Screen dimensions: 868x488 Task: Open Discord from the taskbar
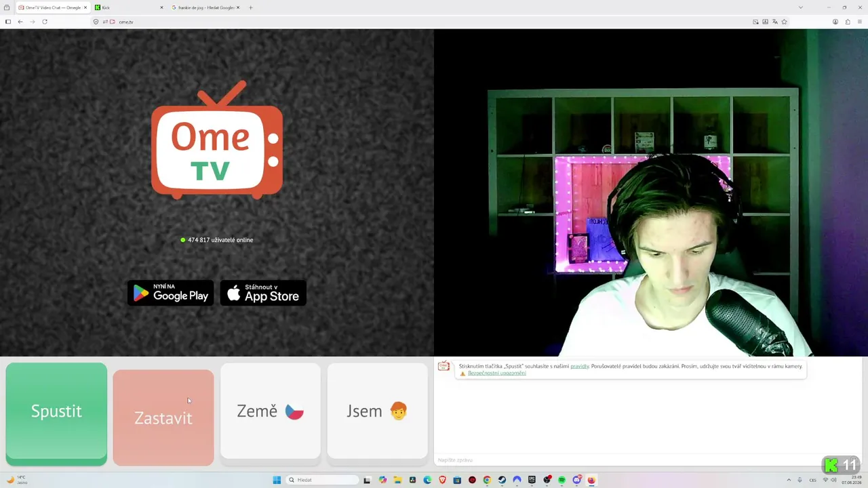click(x=576, y=480)
